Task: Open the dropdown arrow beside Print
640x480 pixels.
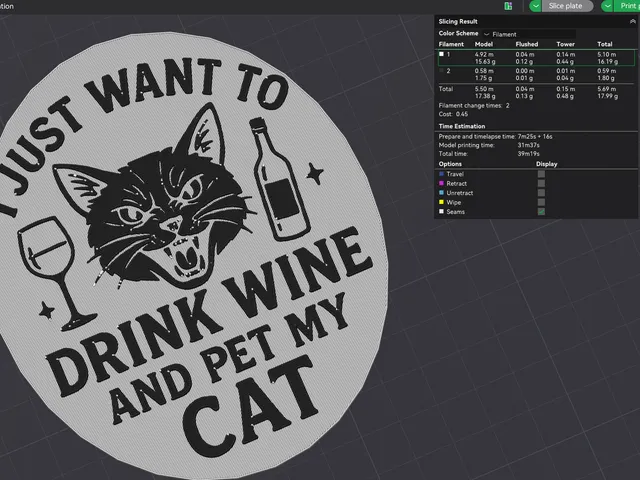Action: pos(607,6)
